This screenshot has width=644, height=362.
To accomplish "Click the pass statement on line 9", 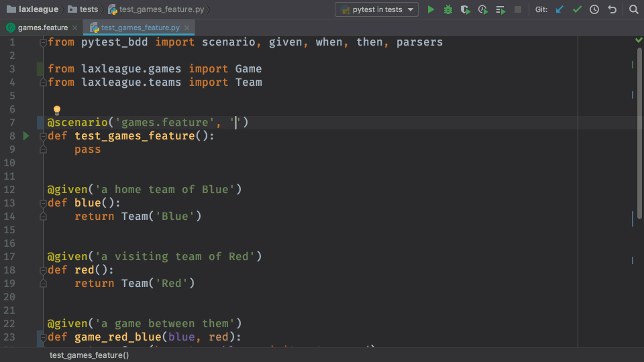I will (x=87, y=149).
